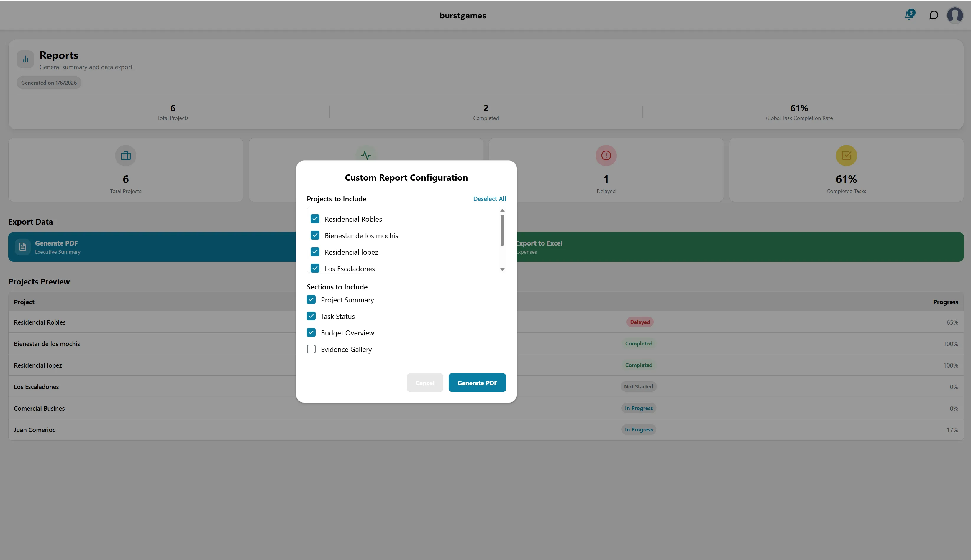Image resolution: width=971 pixels, height=560 pixels.
Task: Click the Progress column header
Action: [945, 302]
